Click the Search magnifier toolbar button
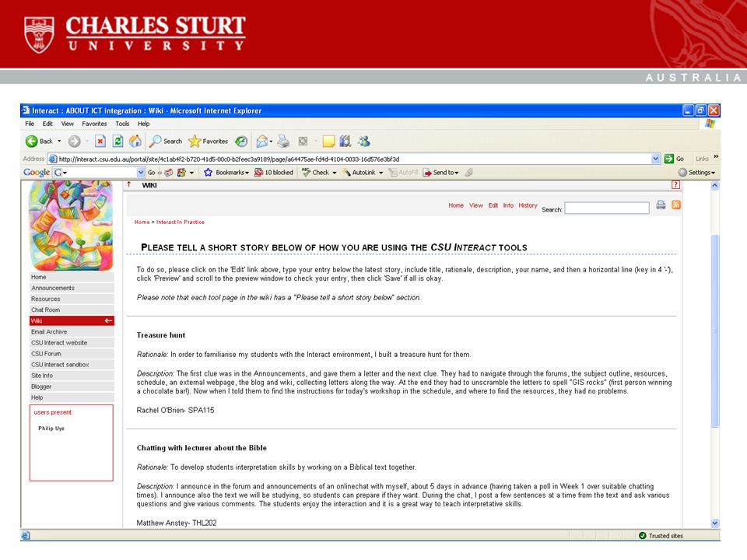Image resolution: width=747 pixels, height=560 pixels. tap(165, 141)
